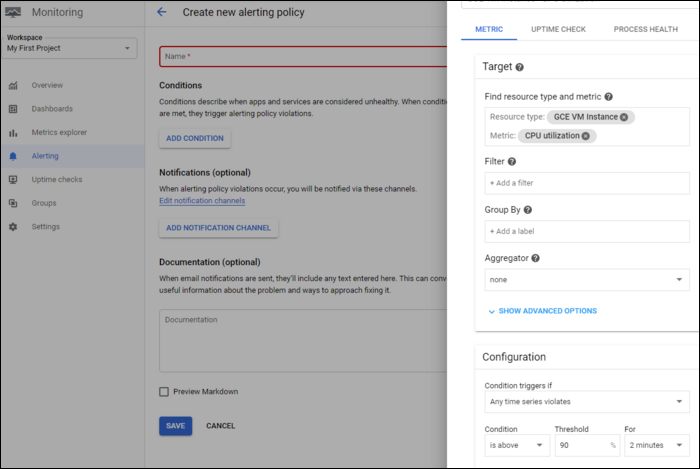Remove the GCE VM Instance chip
The width and height of the screenshot is (700, 469).
click(624, 117)
